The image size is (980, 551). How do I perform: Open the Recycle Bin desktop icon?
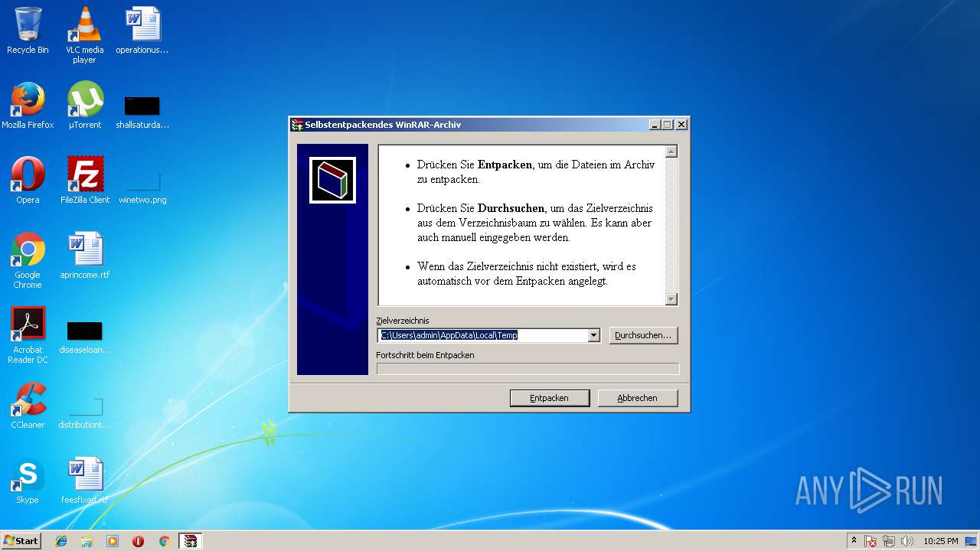click(28, 31)
